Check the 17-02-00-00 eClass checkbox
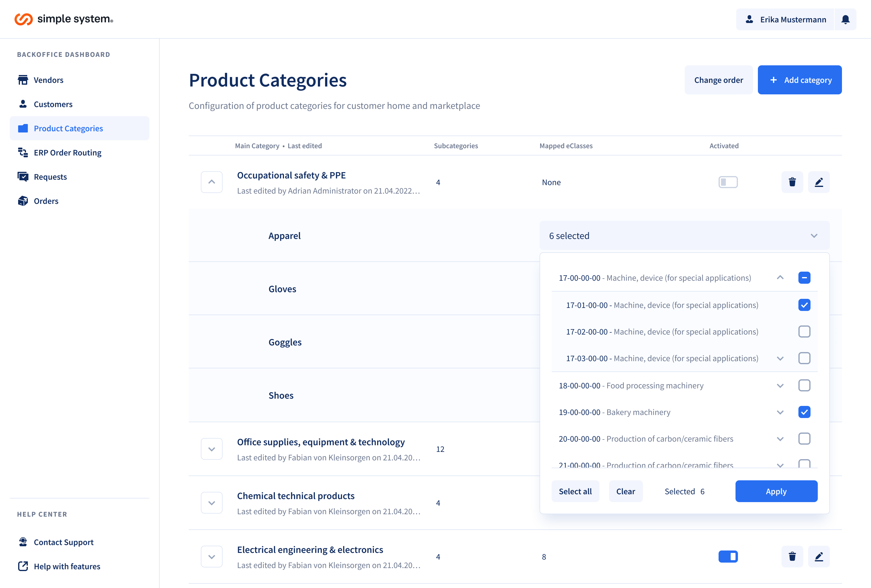This screenshot has height=588, width=871. [x=804, y=332]
